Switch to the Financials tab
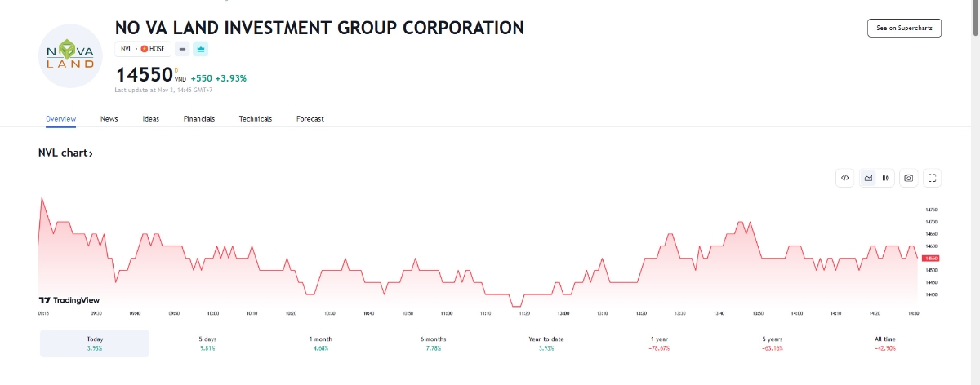The image size is (980, 385). coord(199,119)
